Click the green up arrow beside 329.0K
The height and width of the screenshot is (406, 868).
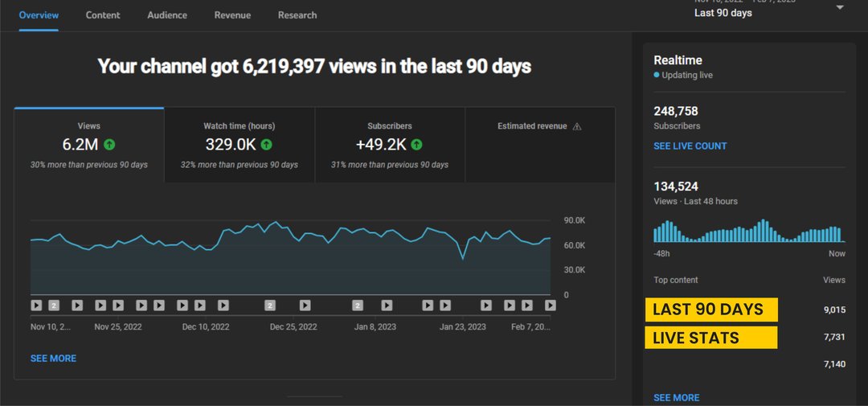(x=266, y=146)
